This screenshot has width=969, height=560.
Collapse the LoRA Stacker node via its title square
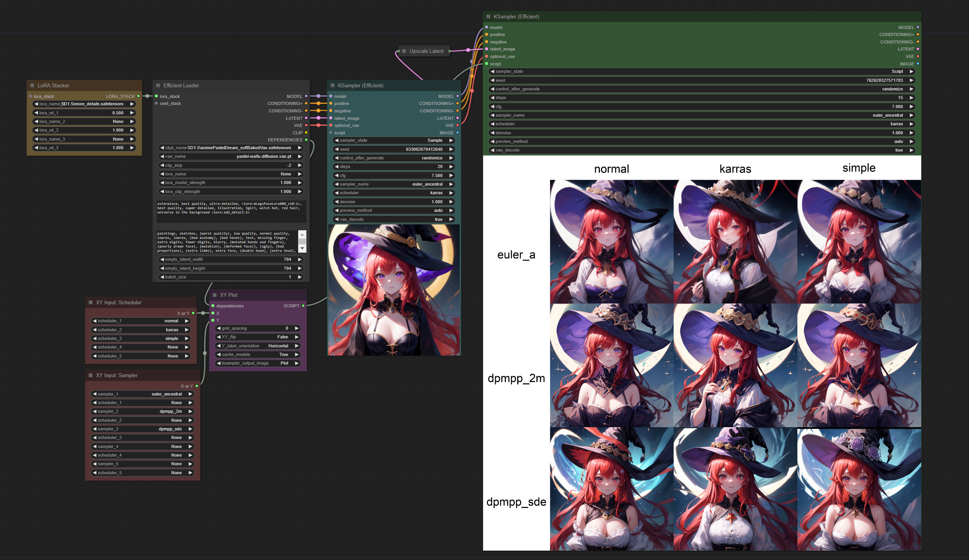coord(32,85)
